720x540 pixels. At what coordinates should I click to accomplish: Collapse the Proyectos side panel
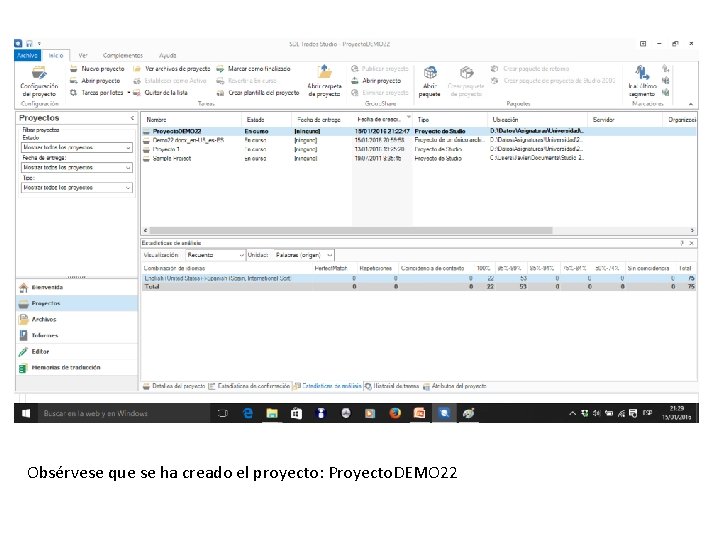tap(132, 118)
